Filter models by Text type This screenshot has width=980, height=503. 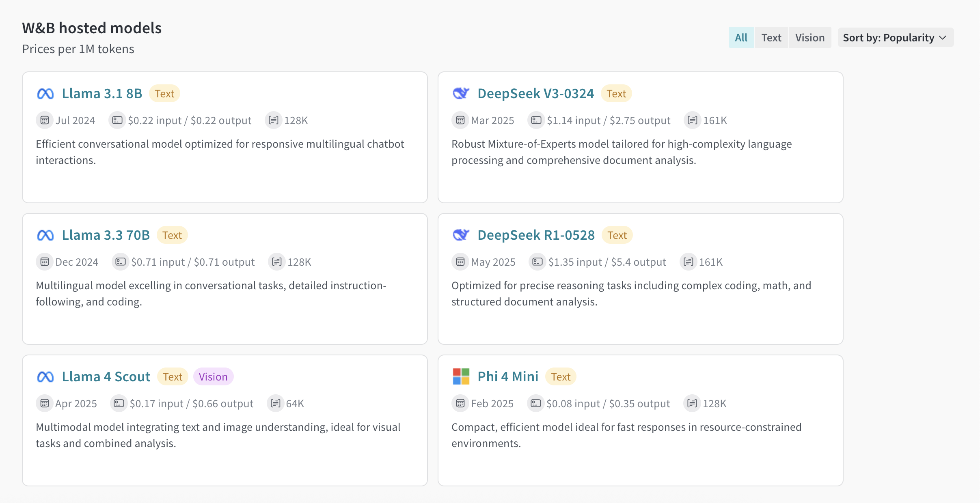(771, 38)
